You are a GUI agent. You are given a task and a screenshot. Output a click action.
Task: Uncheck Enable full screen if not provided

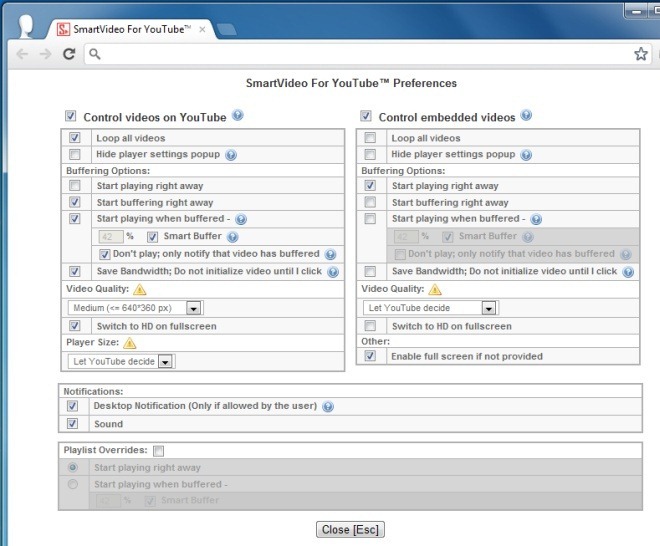(370, 356)
